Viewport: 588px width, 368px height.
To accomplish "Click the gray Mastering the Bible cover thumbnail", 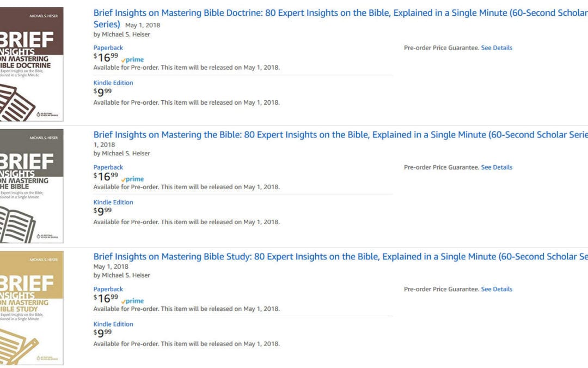I will pos(32,186).
